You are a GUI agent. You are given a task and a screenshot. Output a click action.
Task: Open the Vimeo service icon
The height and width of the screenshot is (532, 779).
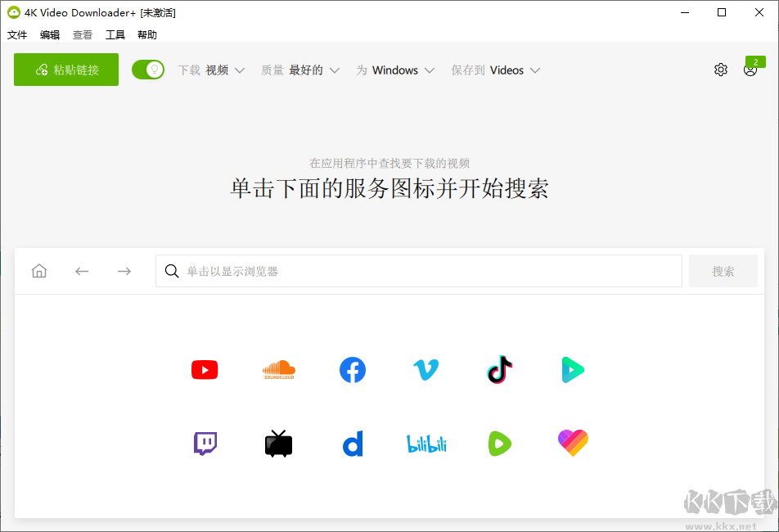[426, 370]
